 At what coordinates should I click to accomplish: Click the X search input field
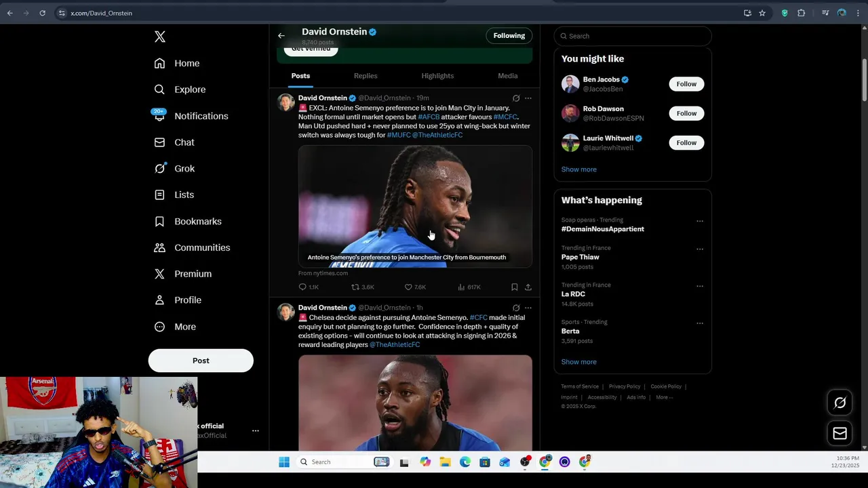point(633,36)
